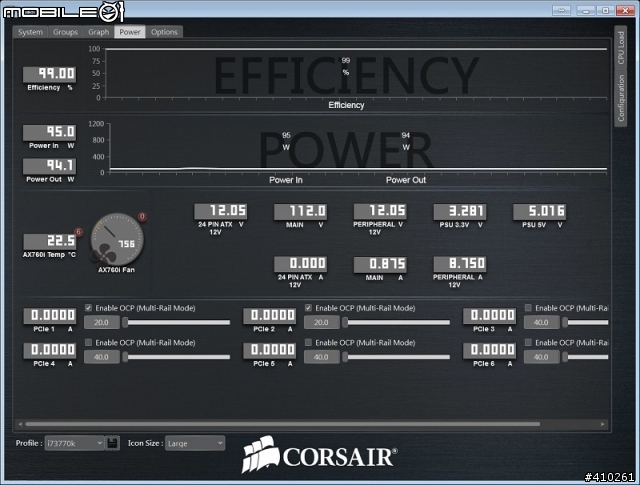Open the CPU Load side tab
Image resolution: width=640 pixels, height=485 pixels.
point(620,47)
